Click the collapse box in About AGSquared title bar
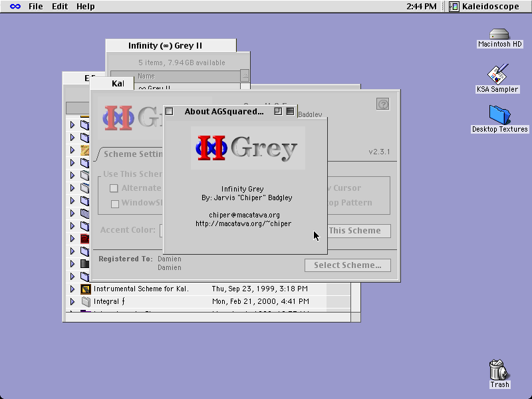This screenshot has width=532, height=399. pos(290,111)
